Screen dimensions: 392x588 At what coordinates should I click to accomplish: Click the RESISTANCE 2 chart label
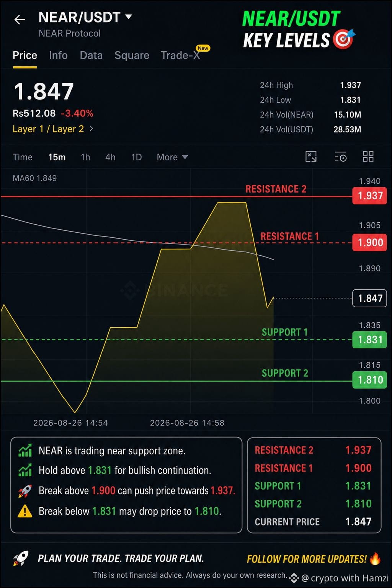point(276,189)
